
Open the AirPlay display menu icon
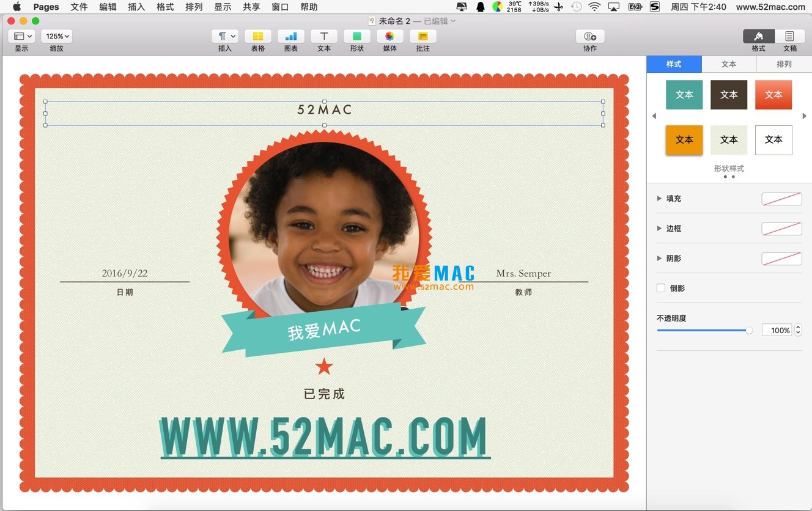pyautogui.click(x=614, y=7)
